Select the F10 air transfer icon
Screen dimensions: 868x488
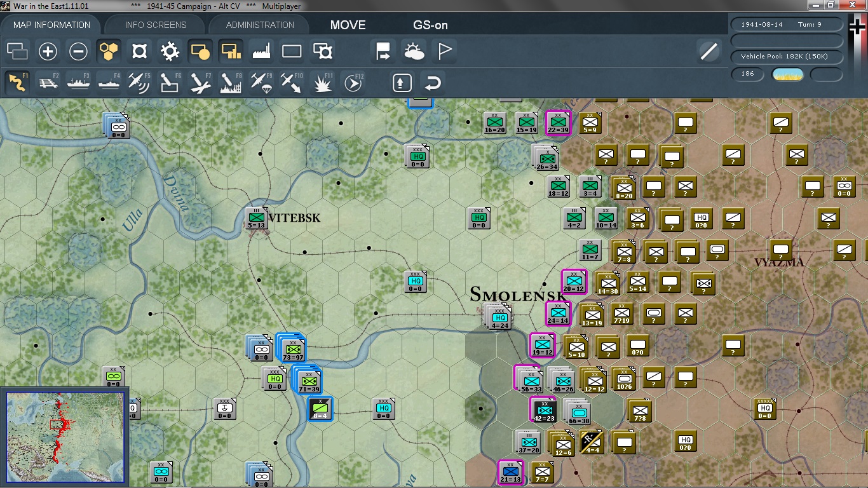pos(292,83)
